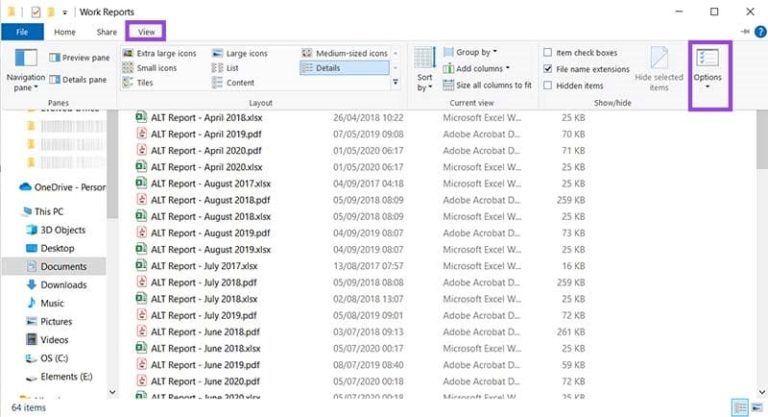Open the Sort by menu
The width and height of the screenshot is (768, 417).
point(424,70)
